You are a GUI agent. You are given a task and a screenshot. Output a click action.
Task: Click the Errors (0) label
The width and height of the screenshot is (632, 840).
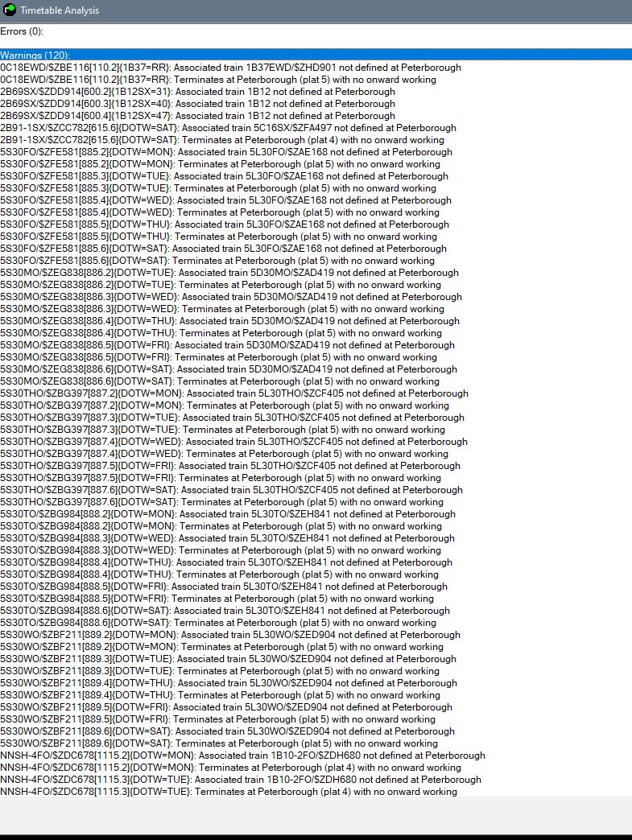pos(22,31)
